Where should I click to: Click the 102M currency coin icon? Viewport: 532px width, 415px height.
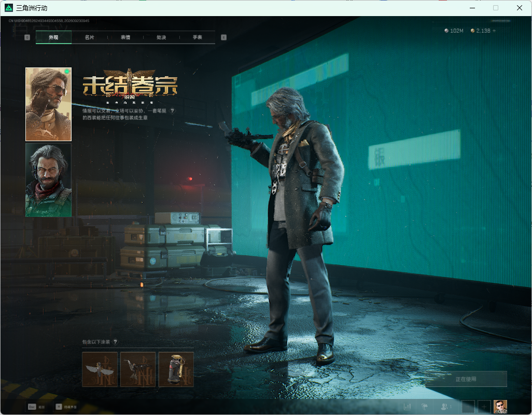click(446, 31)
